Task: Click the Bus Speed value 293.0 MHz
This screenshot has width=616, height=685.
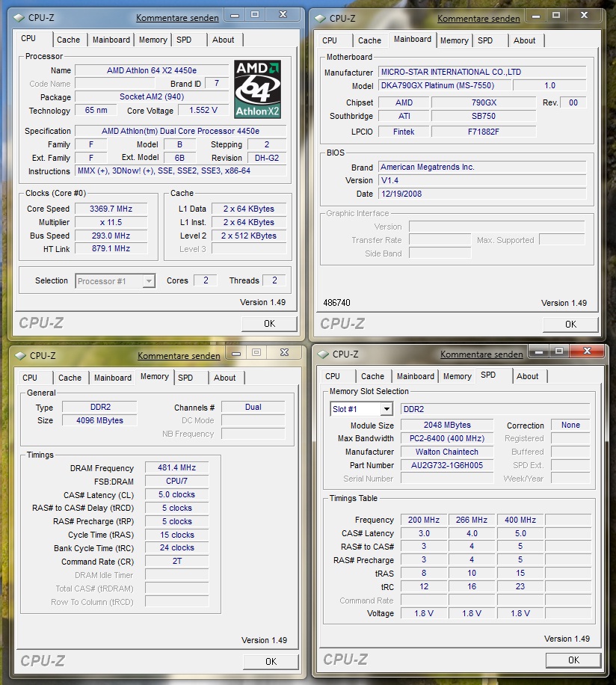Action: (x=111, y=236)
